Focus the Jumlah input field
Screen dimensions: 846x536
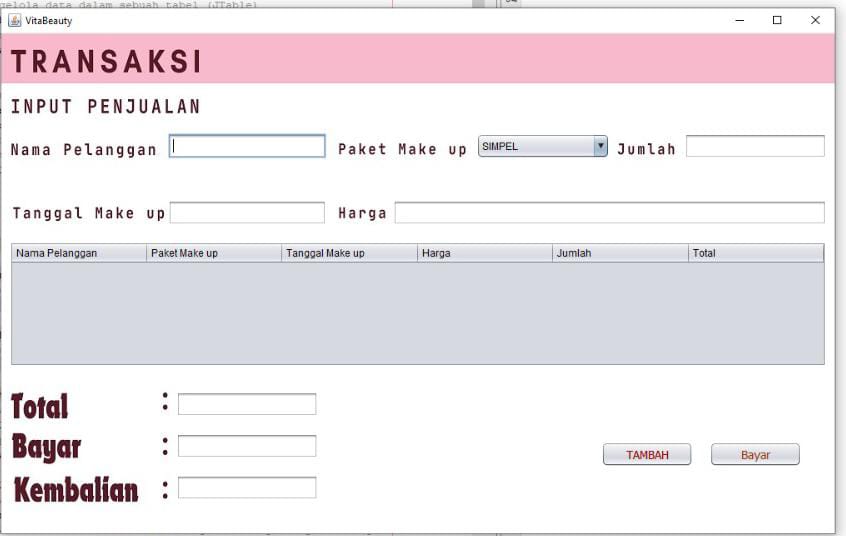(755, 147)
